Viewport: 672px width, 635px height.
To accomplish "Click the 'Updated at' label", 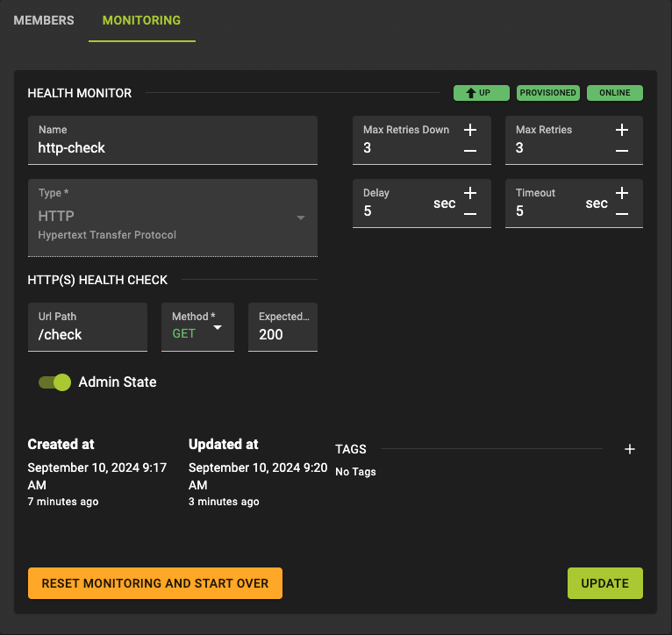I will 224,445.
